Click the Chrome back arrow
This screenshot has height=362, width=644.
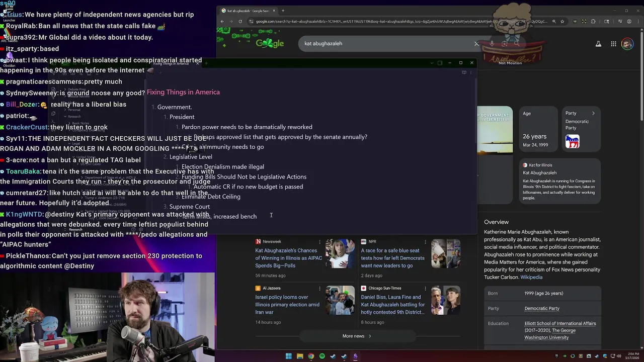pos(222,22)
